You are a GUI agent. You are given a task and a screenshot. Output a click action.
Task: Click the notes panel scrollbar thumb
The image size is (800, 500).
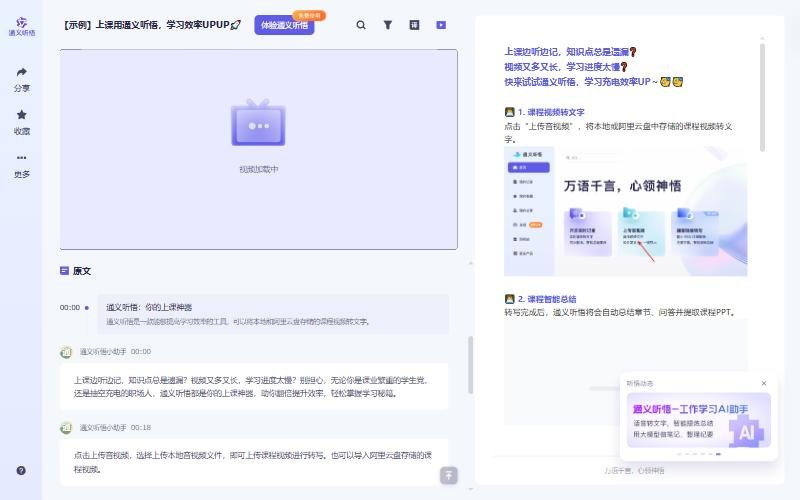click(x=762, y=97)
